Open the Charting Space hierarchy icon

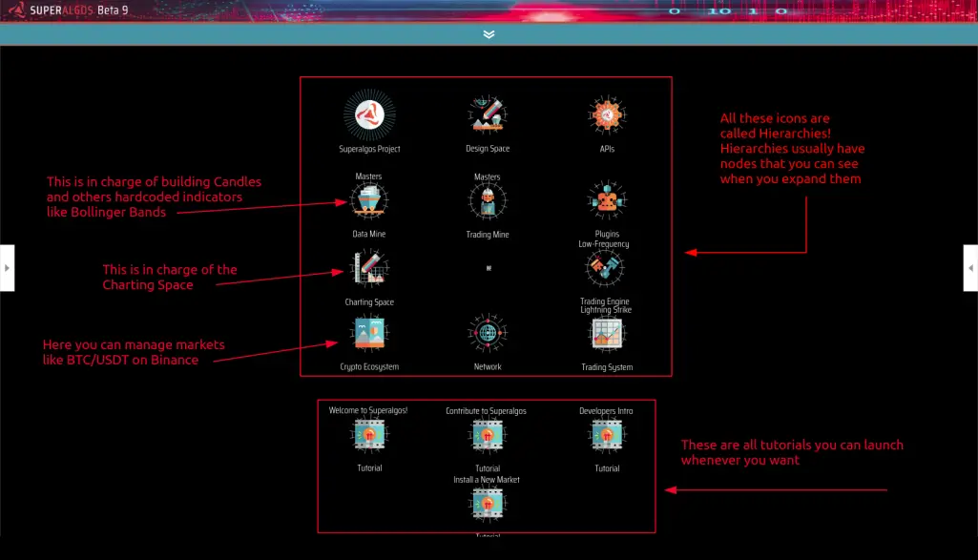click(369, 268)
